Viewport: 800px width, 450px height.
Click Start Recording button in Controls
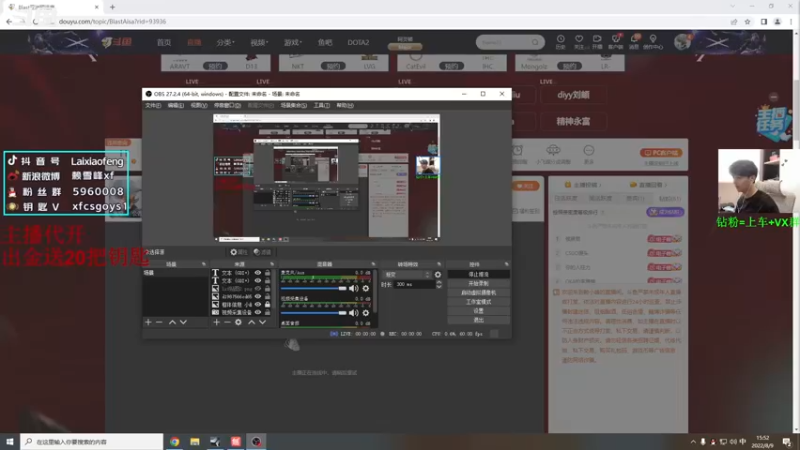pyautogui.click(x=478, y=284)
